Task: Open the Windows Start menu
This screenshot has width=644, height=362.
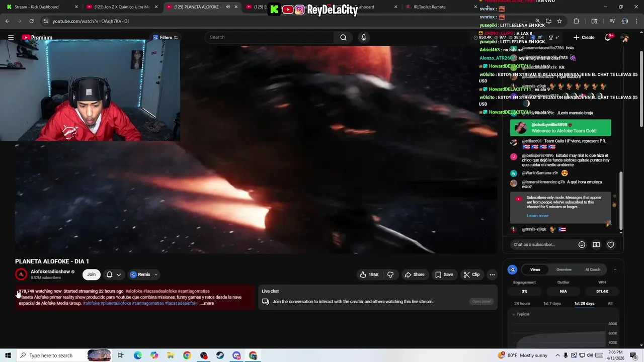Action: point(8,355)
